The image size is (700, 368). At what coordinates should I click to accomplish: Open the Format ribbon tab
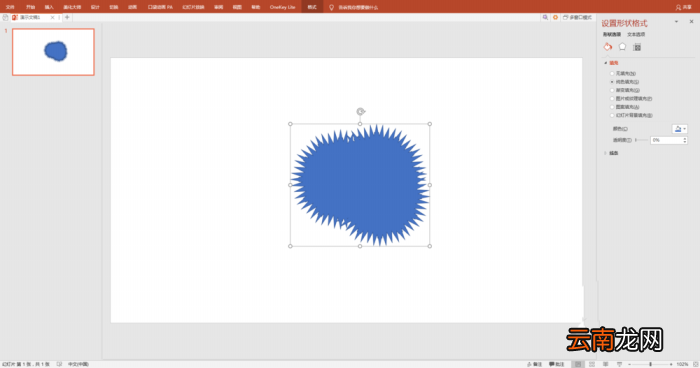pos(312,7)
